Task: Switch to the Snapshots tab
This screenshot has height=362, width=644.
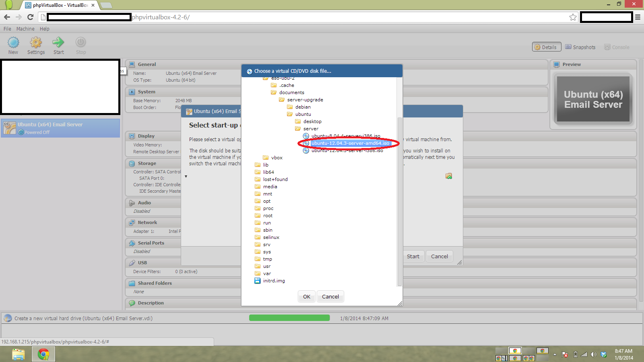Action: tap(580, 47)
